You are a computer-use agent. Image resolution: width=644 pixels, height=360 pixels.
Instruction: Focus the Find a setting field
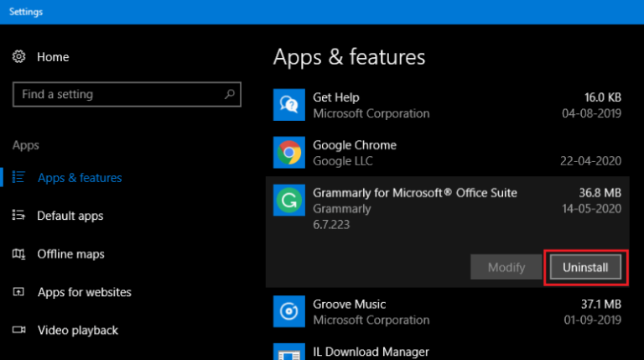tap(117, 94)
